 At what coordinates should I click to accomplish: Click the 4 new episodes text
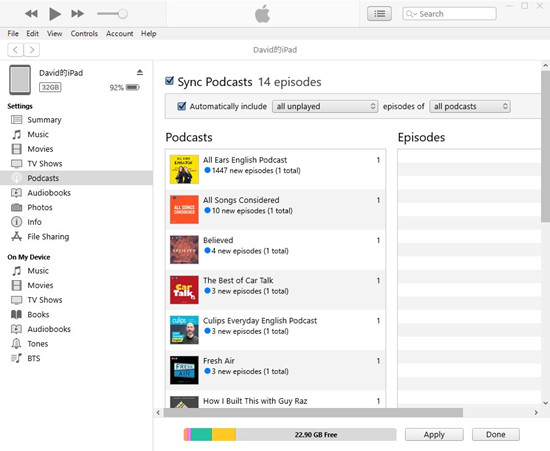pyautogui.click(x=250, y=251)
